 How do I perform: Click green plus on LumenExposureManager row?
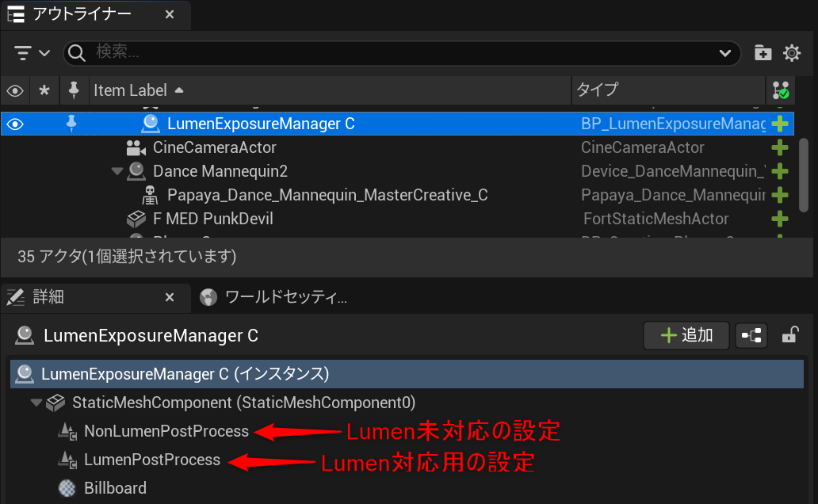pos(780,124)
